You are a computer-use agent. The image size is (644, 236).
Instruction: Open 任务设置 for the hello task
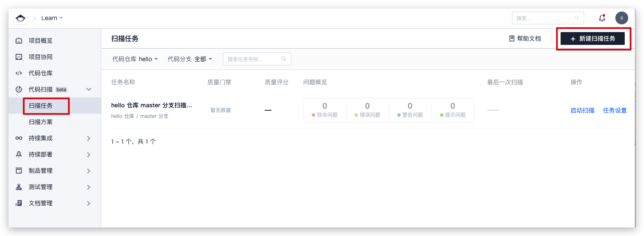coord(614,110)
